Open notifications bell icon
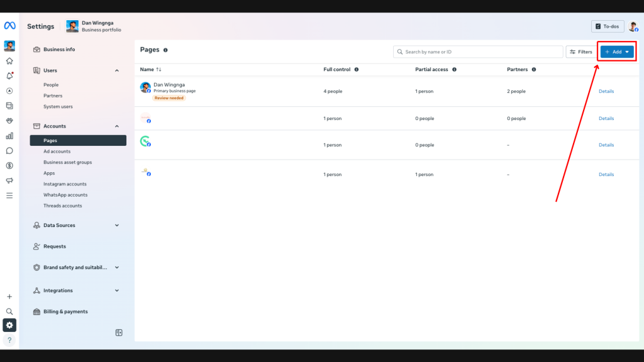Viewport: 644px width, 362px height. (x=9, y=76)
